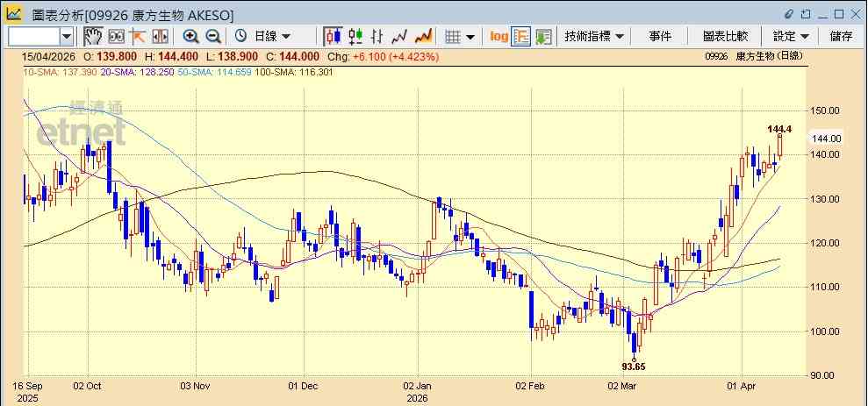Switch to orange area chart type
This screenshot has height=406, width=868.
pyautogui.click(x=424, y=37)
